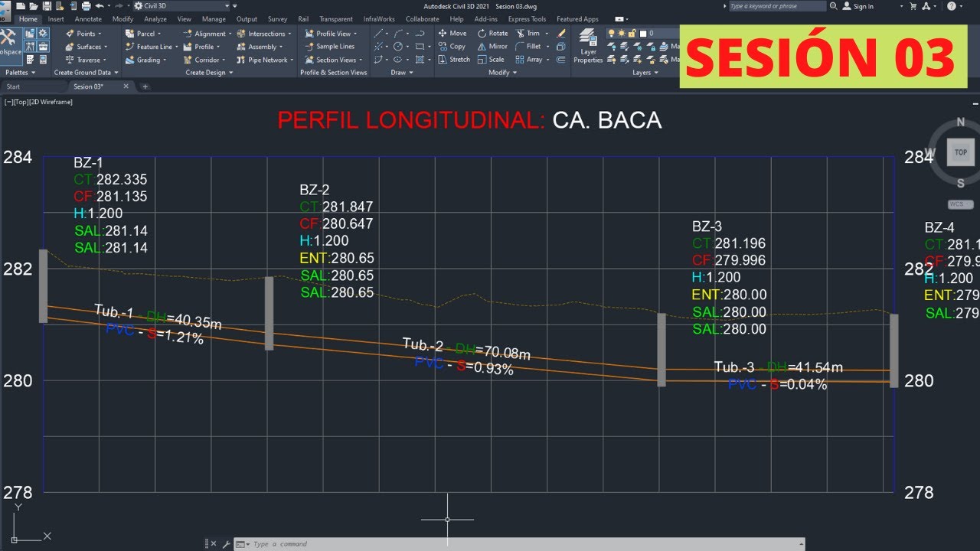Open Layer Properties manager

tap(588, 46)
